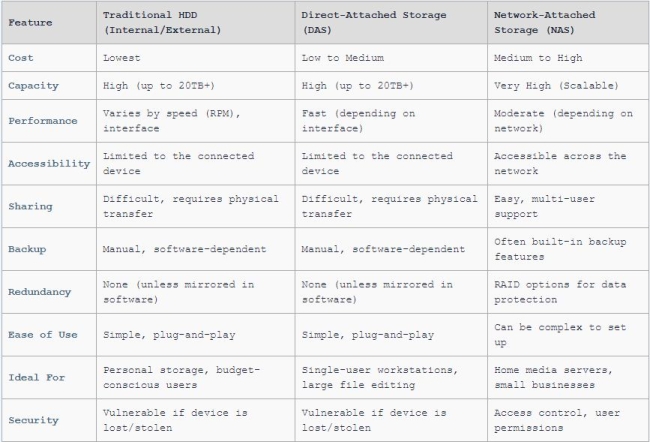Click the "Cost" row label

[x=20, y=58]
